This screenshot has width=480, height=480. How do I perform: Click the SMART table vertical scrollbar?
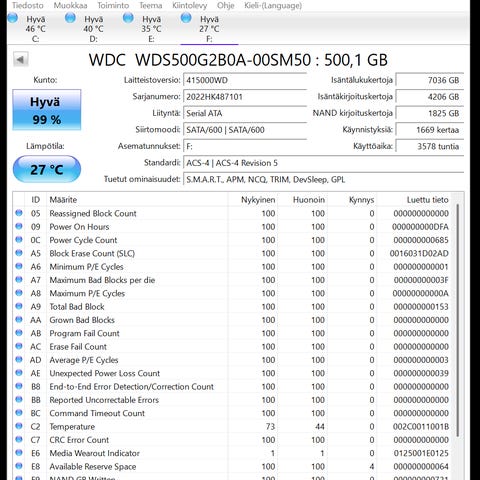[x=457, y=320]
